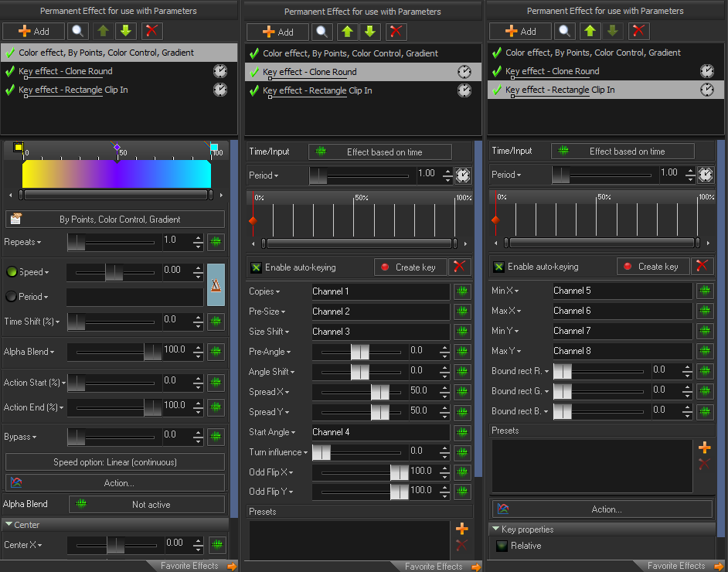Select Key effect - Rectangle Clip In in middle list

pyautogui.click(x=317, y=90)
